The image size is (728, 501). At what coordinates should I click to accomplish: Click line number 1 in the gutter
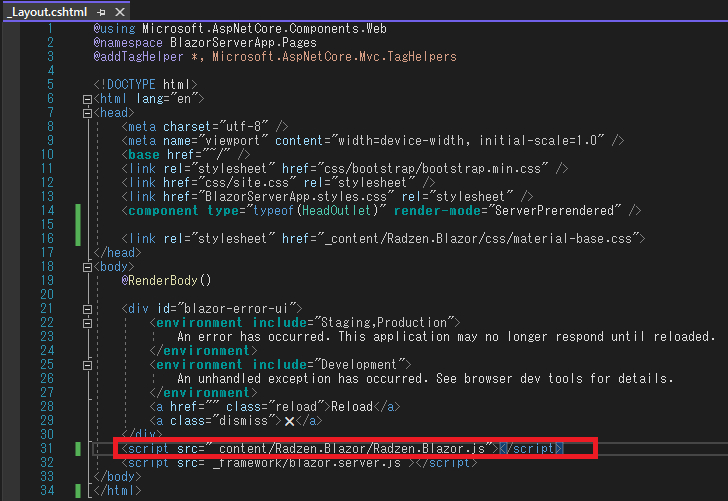[50, 29]
